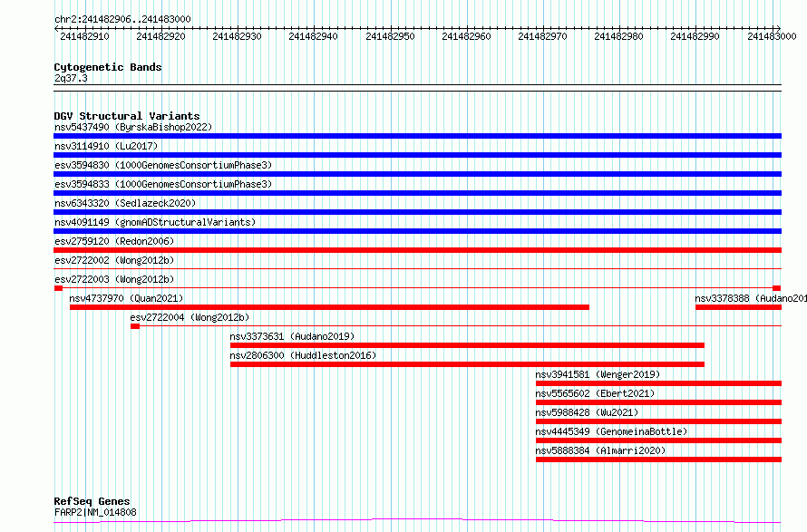The width and height of the screenshot is (807, 532).
Task: Click the red bar under nsv3373631
Action: click(x=467, y=345)
